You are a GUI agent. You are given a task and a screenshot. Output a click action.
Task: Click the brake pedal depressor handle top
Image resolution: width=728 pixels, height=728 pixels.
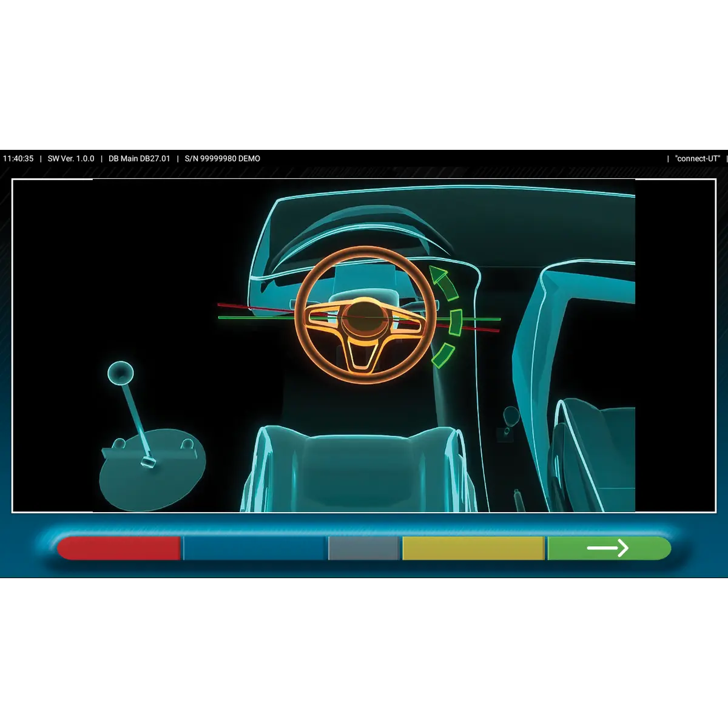click(121, 372)
